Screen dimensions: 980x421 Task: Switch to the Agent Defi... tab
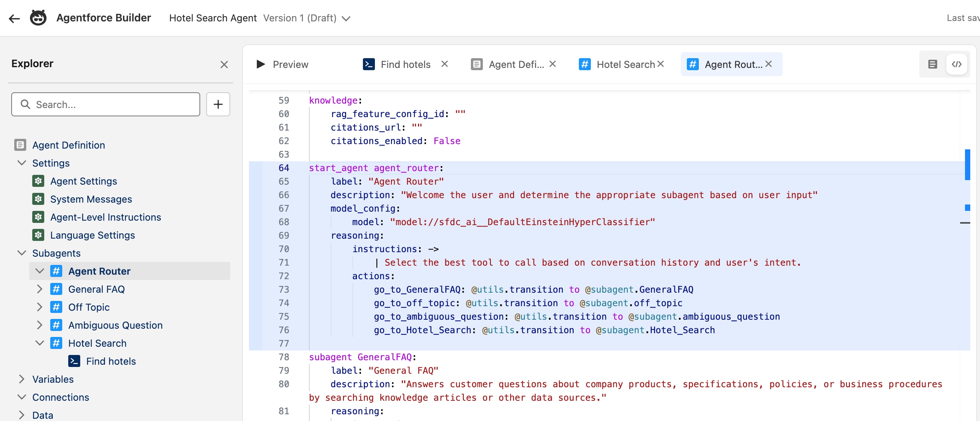[516, 64]
